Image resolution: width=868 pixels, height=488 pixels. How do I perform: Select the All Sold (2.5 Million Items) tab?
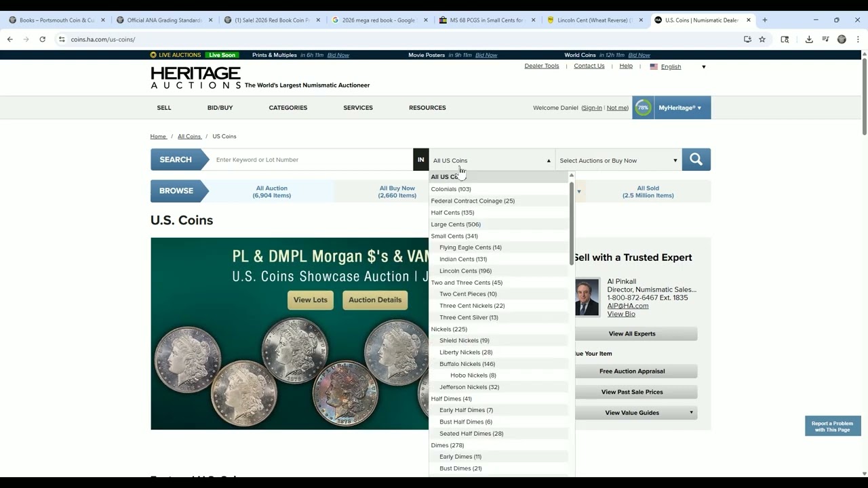click(648, 192)
